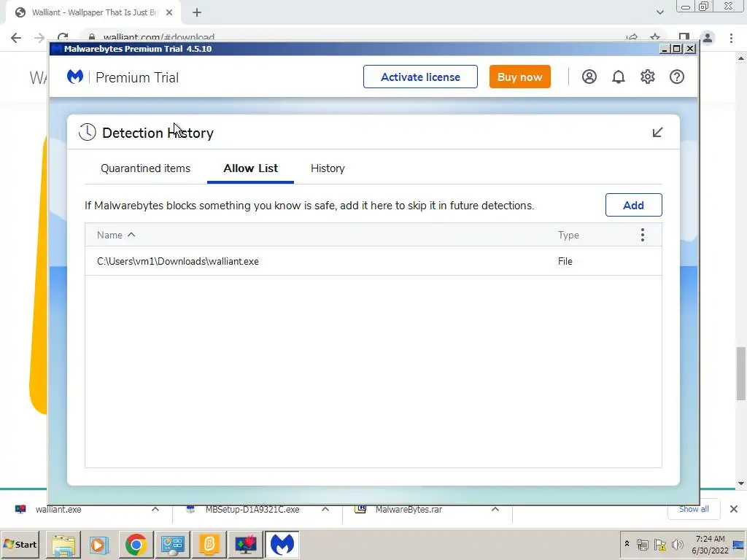This screenshot has height=560, width=747.
Task: Click the File type cell
Action: [x=565, y=261]
